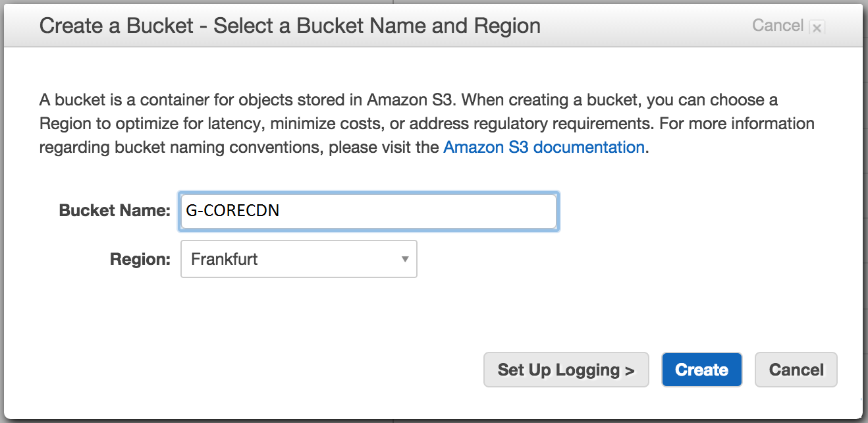Click the dialog title text

pyautogui.click(x=290, y=26)
